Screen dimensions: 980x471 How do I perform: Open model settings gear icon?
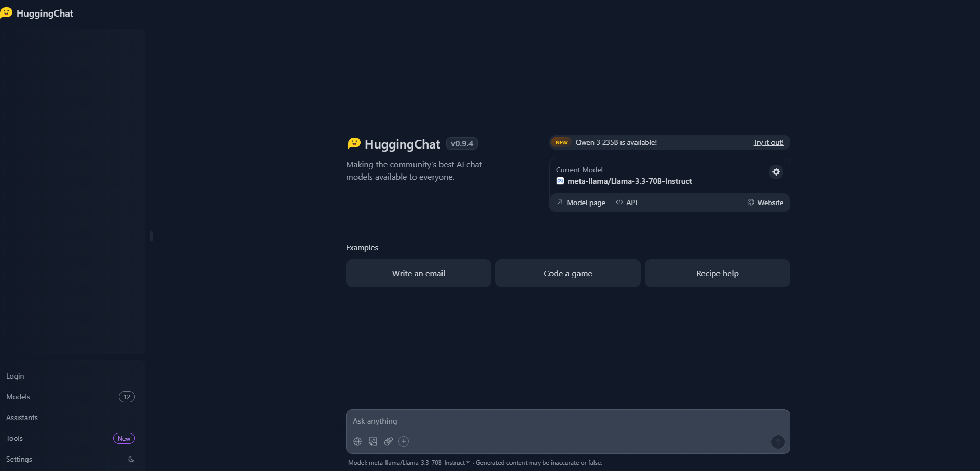click(776, 172)
